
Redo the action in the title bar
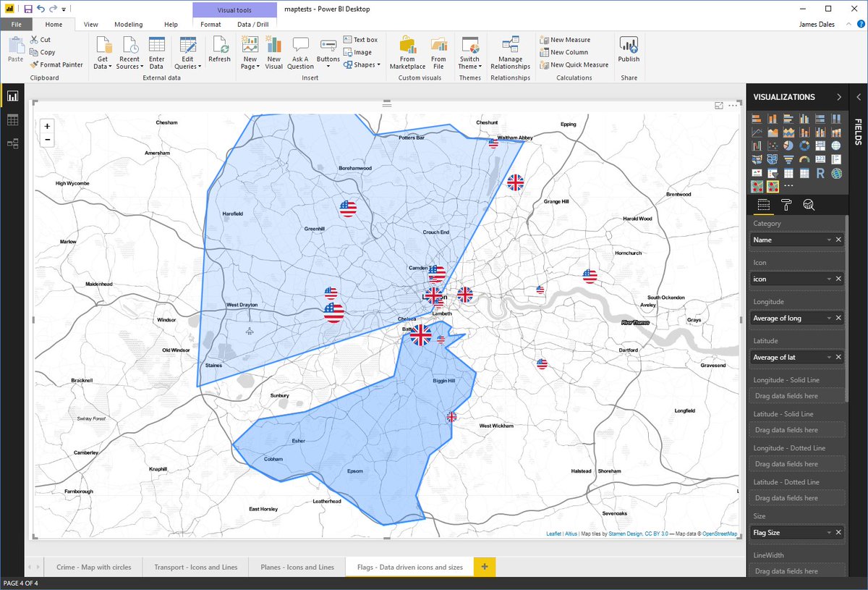point(53,9)
